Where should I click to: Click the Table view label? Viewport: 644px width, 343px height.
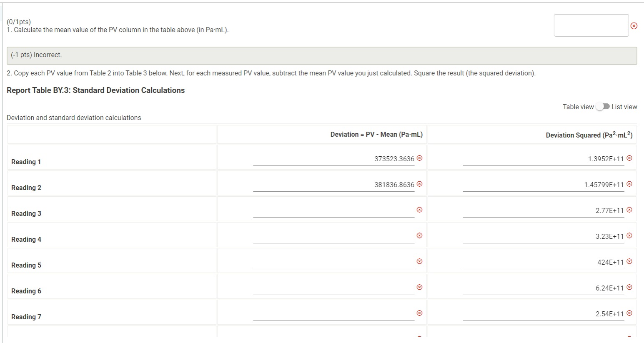pos(578,107)
